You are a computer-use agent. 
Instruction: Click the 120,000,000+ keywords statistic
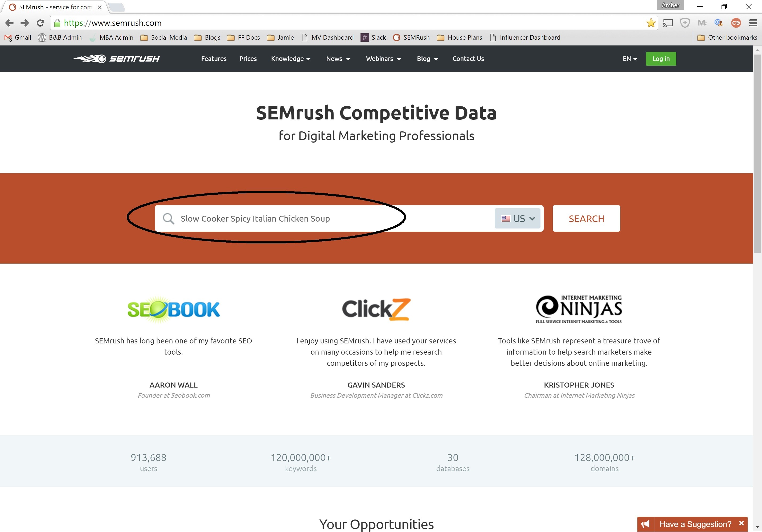(301, 462)
